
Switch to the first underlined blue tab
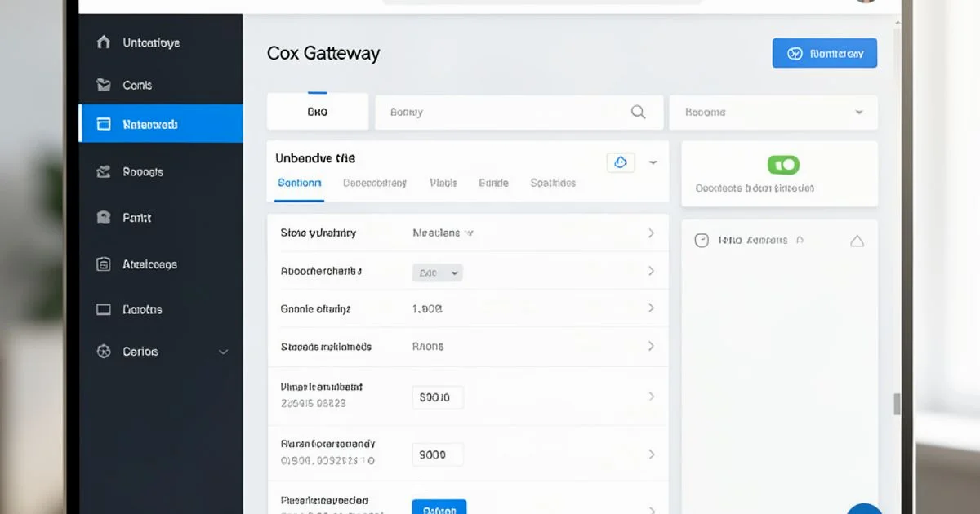point(298,183)
